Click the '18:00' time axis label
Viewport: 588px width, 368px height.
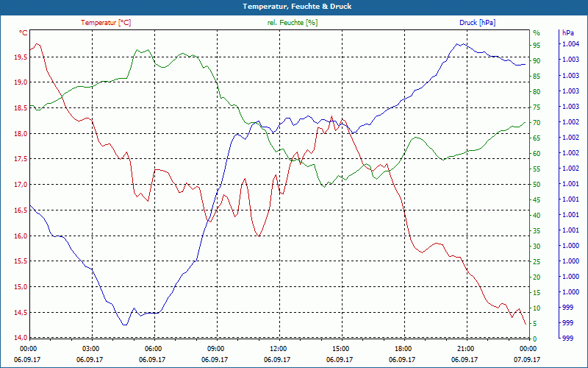(x=402, y=349)
